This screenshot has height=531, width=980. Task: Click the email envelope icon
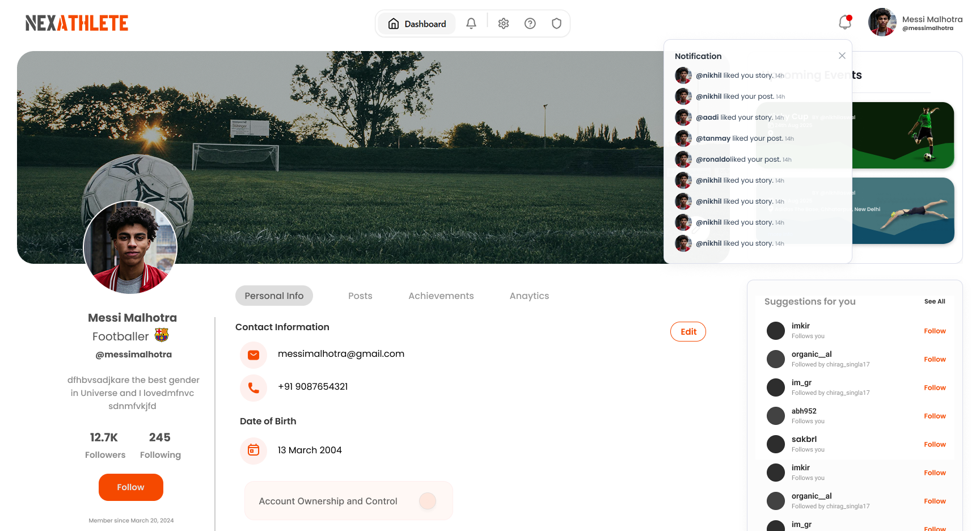point(254,355)
